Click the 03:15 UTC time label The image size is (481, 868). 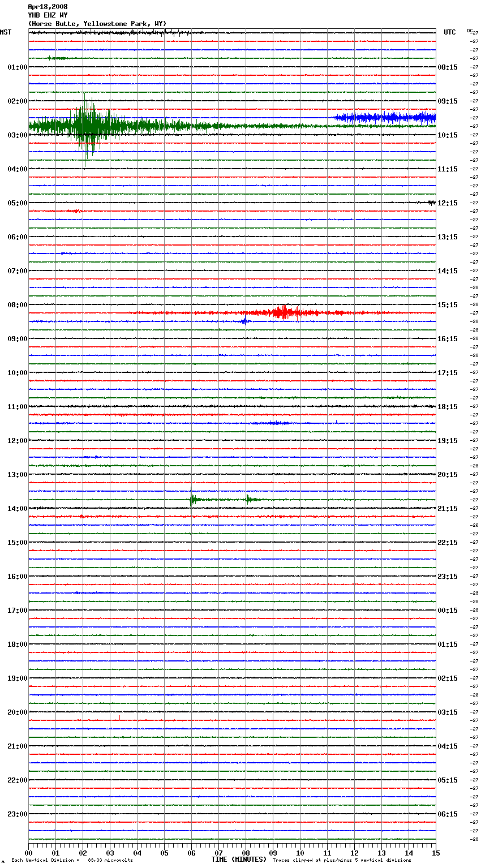coord(448,712)
